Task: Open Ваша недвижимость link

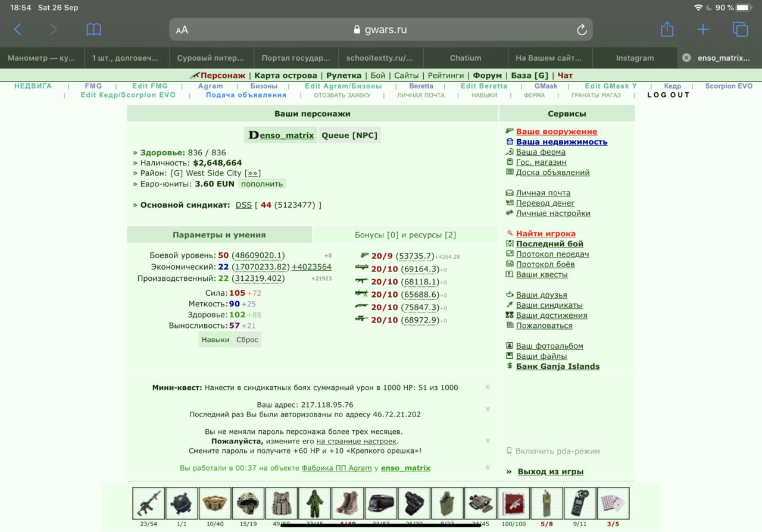Action: click(x=562, y=142)
